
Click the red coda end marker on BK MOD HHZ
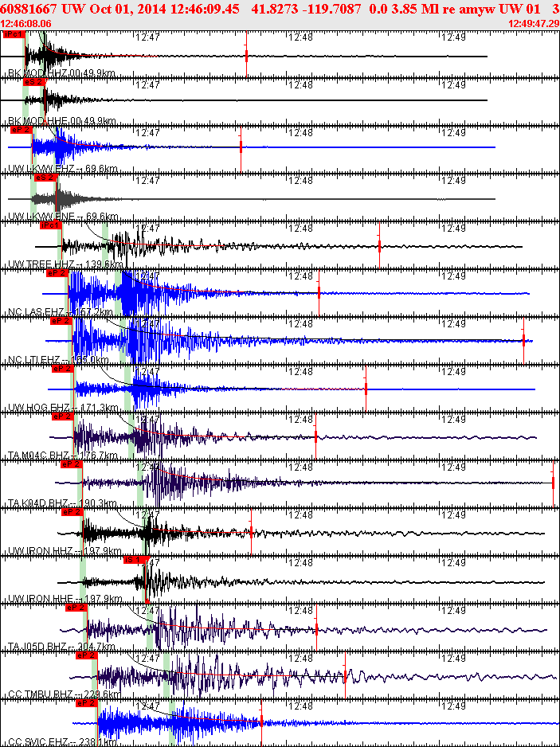[246, 55]
